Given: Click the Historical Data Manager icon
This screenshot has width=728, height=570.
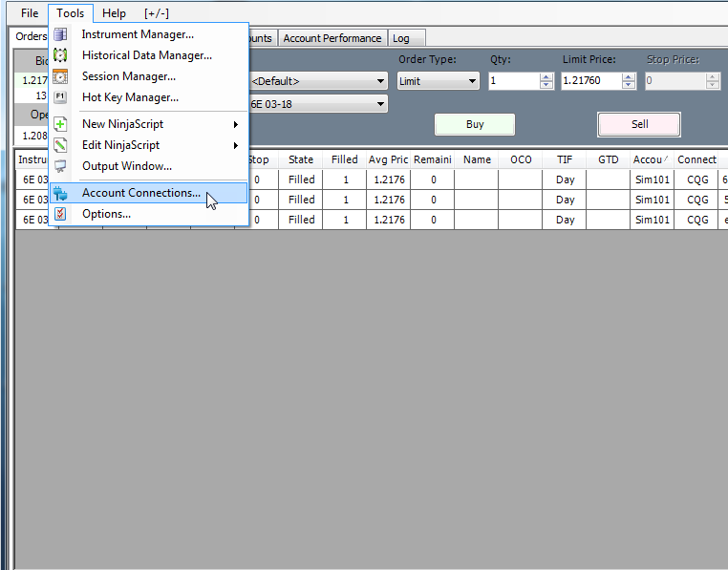Looking at the screenshot, I should pos(60,55).
